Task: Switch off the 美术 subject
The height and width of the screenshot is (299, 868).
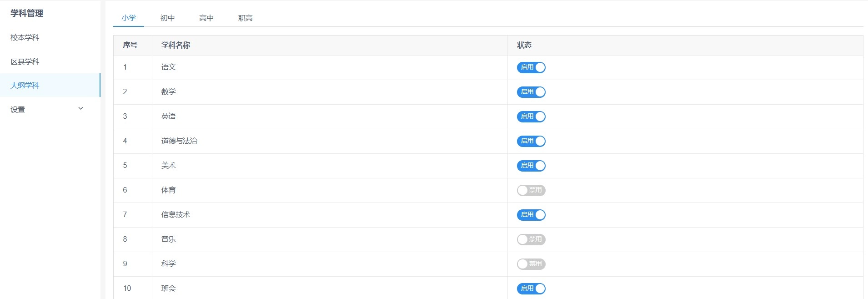Action: point(531,166)
